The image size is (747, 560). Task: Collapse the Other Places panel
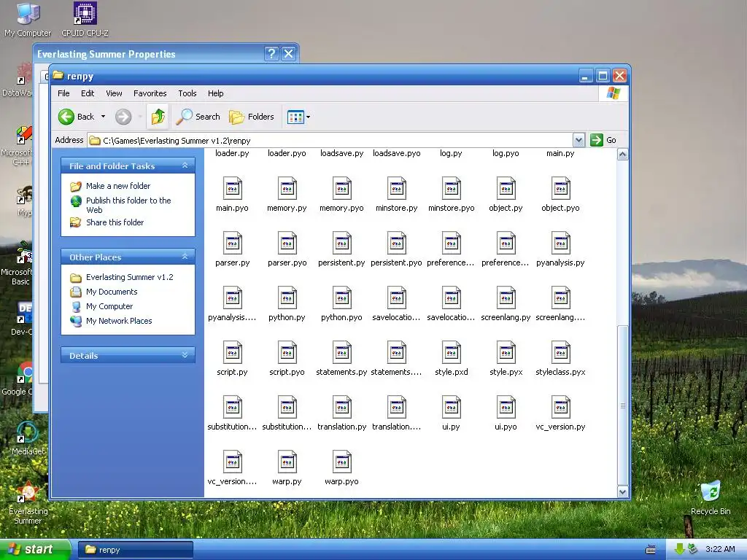185,257
